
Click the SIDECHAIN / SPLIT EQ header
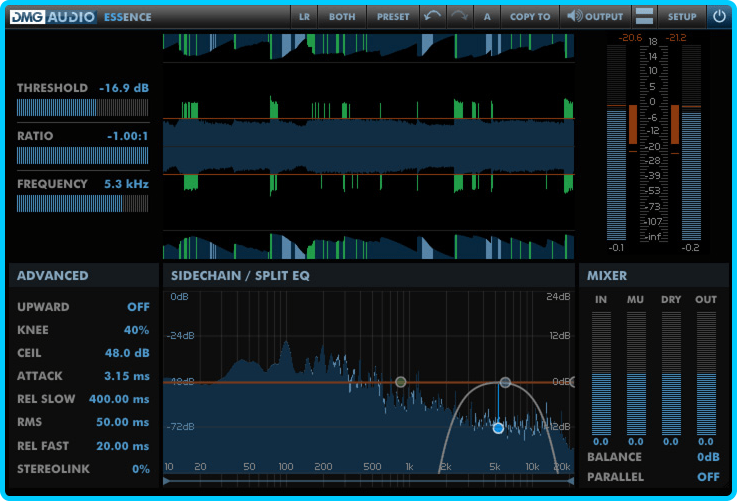(x=368, y=275)
